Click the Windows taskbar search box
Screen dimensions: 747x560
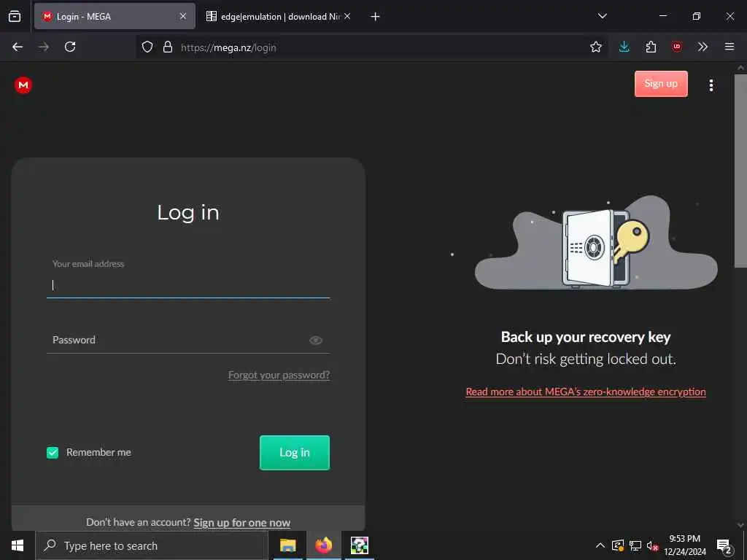point(152,545)
